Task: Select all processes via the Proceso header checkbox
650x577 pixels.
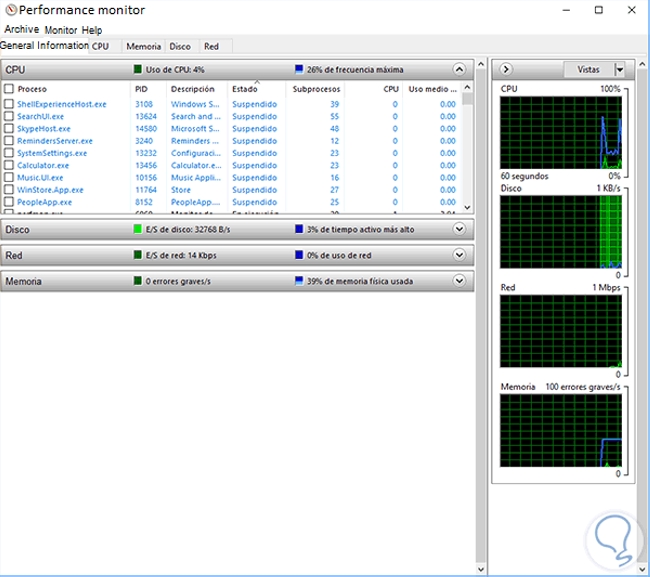Action: pyautogui.click(x=9, y=89)
